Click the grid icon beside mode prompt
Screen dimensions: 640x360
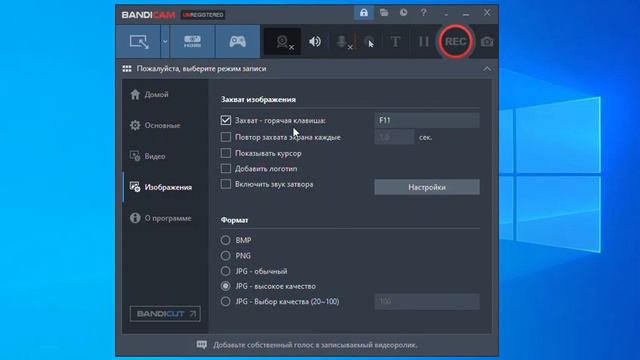(127, 69)
